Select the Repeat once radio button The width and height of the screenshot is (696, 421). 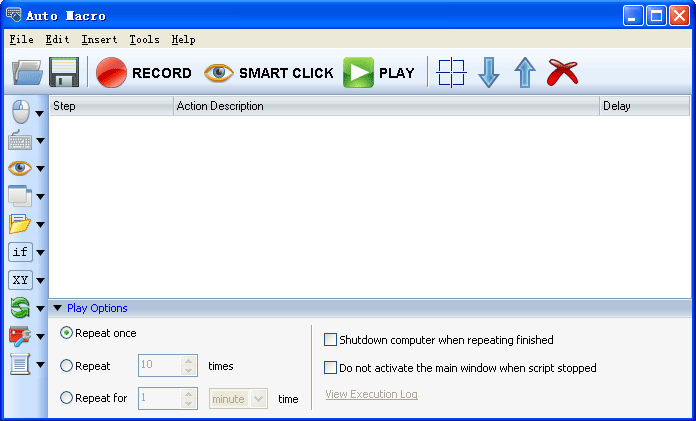[x=67, y=333]
